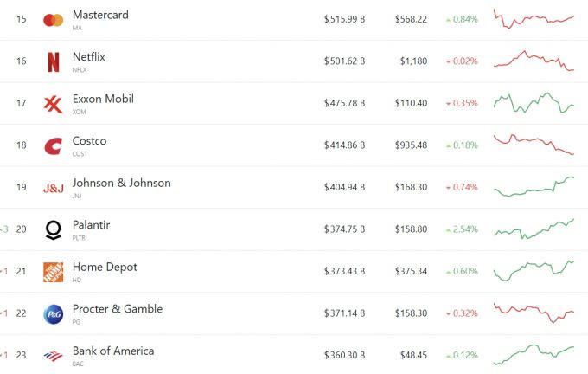The width and height of the screenshot is (588, 374).
Task: Click the Procter & Gamble P&G logo
Action: pyautogui.click(x=53, y=313)
